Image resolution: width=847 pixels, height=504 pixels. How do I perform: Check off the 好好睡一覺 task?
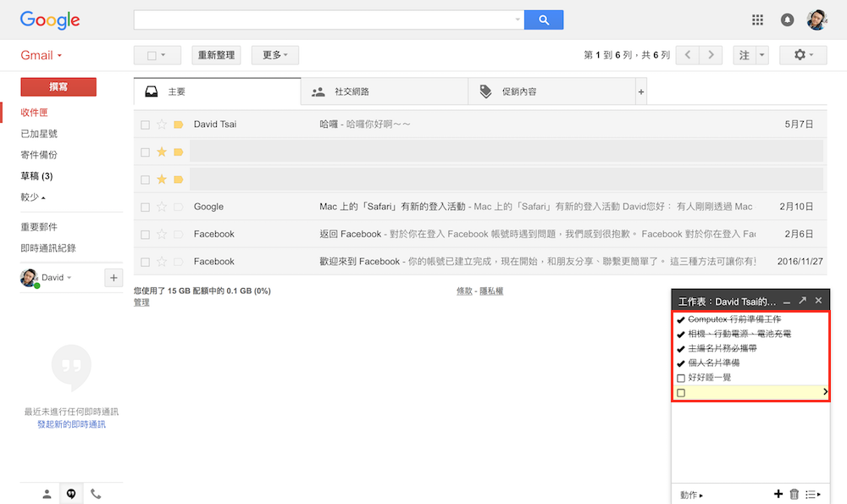[681, 378]
